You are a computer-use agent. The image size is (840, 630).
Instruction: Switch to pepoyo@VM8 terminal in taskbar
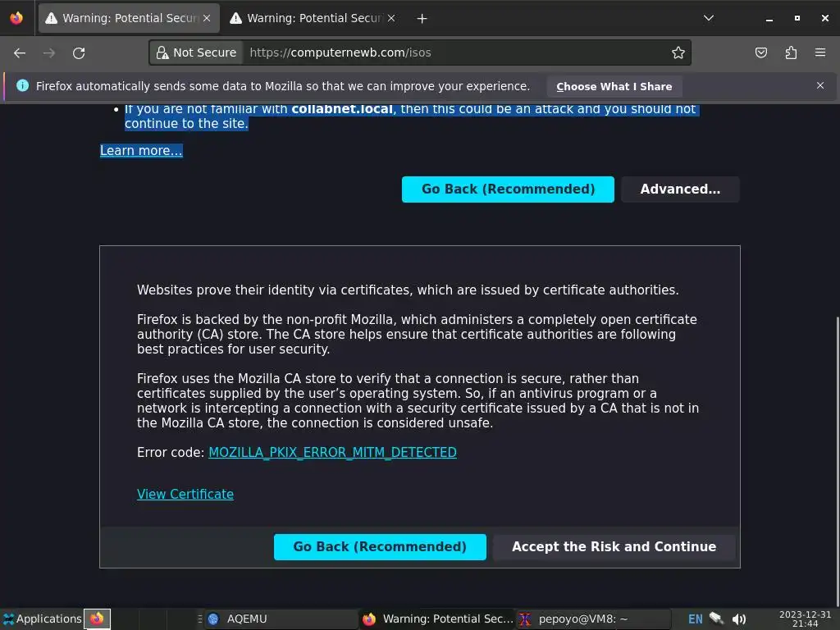tap(594, 619)
